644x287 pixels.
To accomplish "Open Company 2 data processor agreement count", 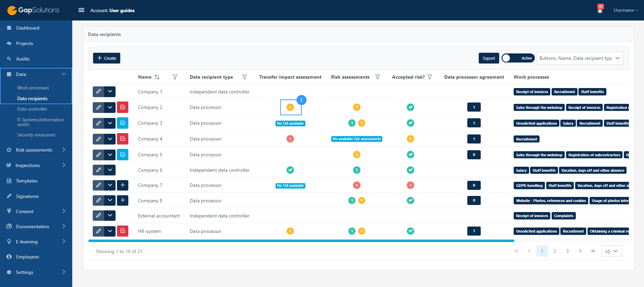I will (x=474, y=107).
